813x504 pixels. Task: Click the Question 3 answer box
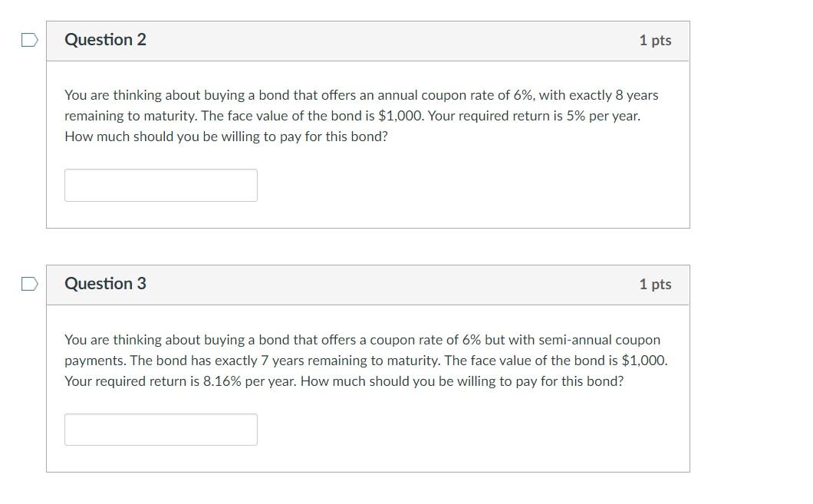click(x=160, y=430)
